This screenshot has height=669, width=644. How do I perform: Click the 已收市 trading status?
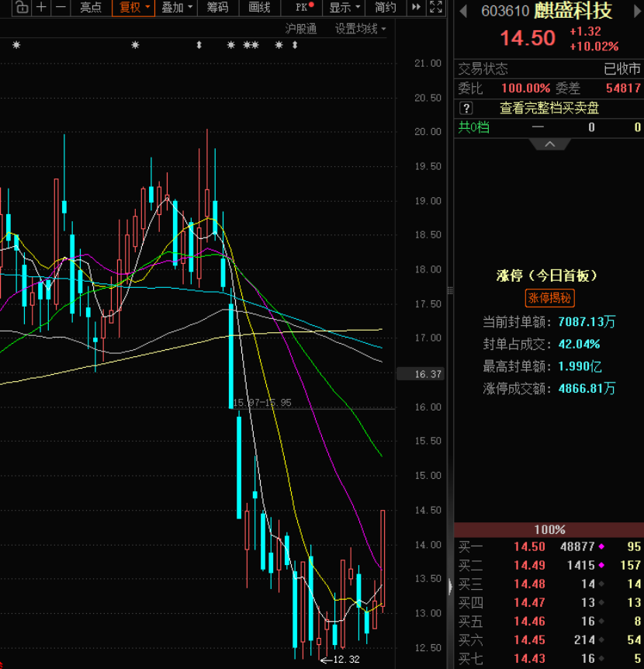[x=622, y=69]
